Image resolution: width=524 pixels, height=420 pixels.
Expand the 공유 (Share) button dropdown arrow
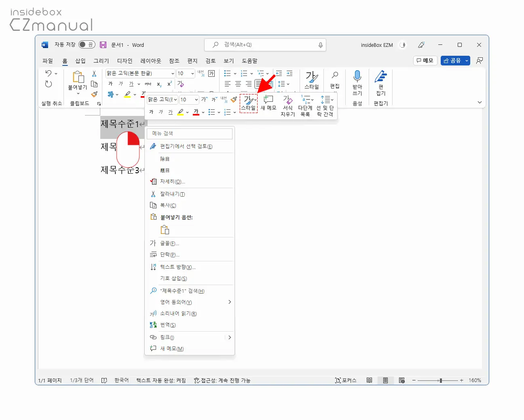click(467, 61)
